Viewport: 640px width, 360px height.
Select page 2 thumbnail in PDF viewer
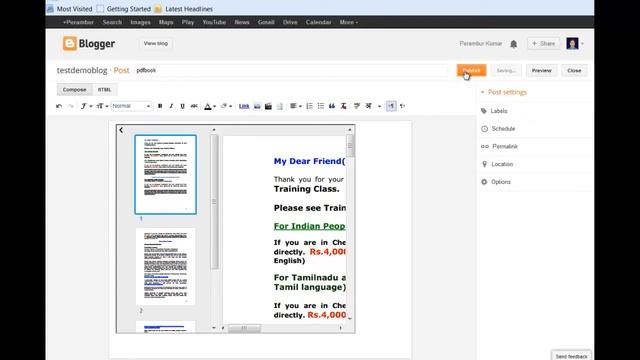point(165,267)
